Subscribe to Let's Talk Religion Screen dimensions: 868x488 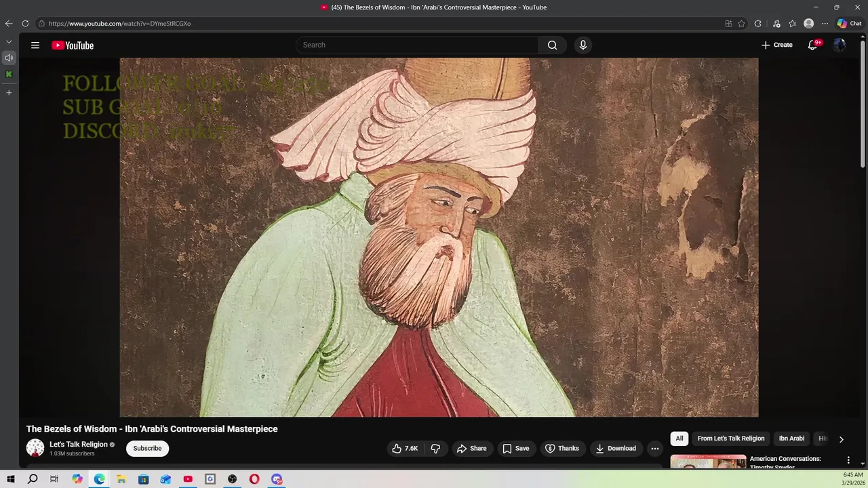click(147, 448)
